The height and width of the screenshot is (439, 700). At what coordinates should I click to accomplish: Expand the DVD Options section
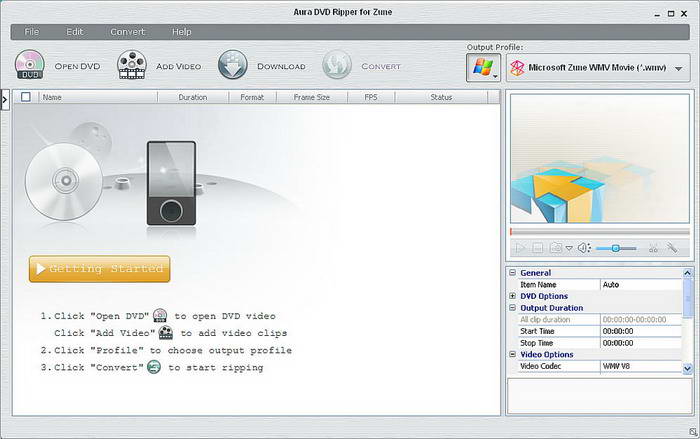(512, 296)
